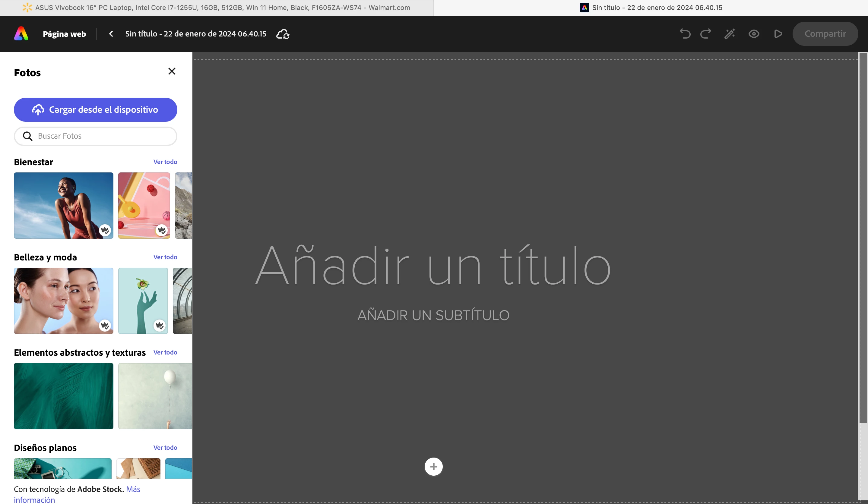Click the cloud sync status icon
Image resolution: width=868 pixels, height=504 pixels.
point(283,34)
